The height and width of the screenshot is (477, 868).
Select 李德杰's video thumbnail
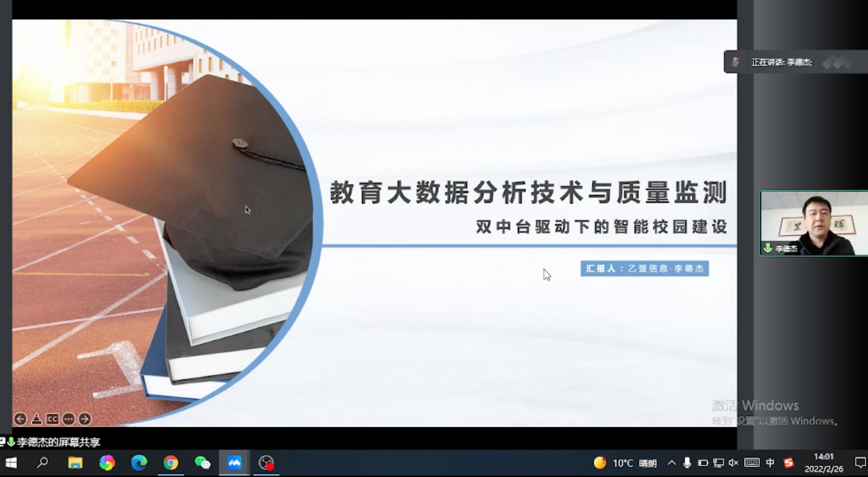pos(814,223)
